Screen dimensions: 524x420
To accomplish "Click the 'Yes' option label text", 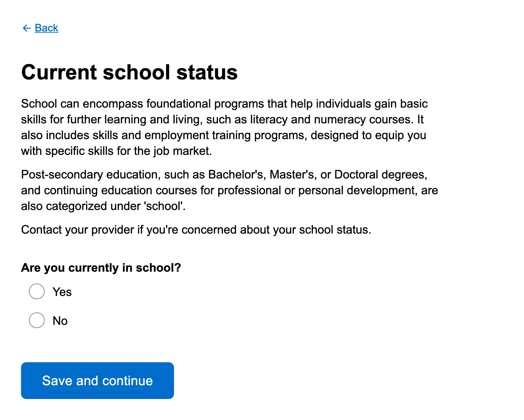I will pyautogui.click(x=62, y=292).
